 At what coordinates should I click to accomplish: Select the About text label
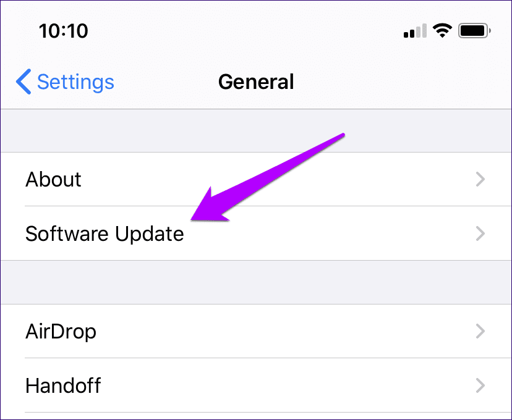tap(53, 179)
